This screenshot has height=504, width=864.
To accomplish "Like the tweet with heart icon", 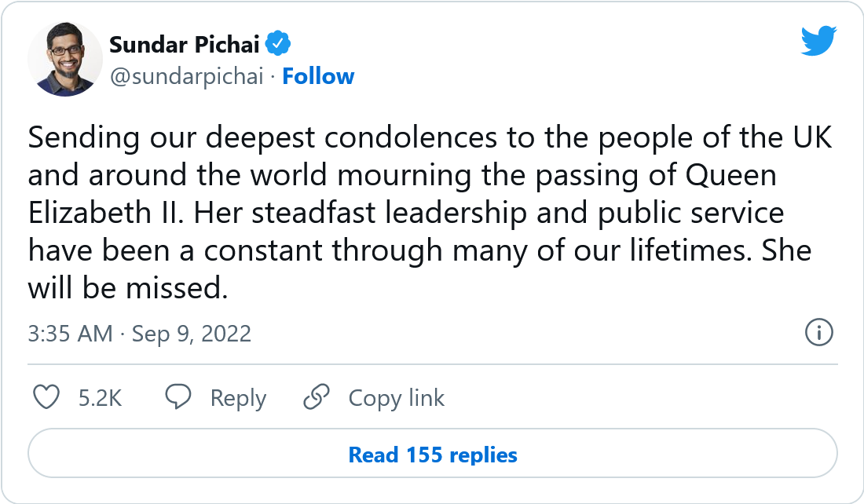I will (46, 397).
